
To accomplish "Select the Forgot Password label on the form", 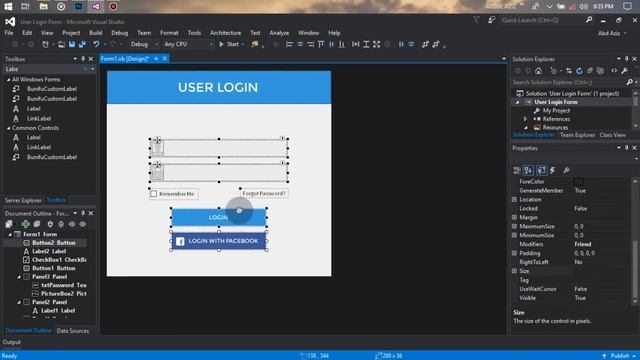I will coord(264,193).
